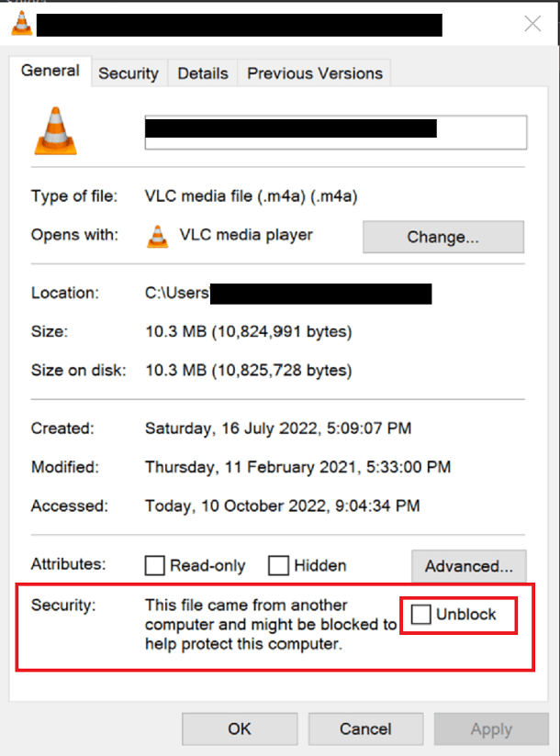Click the C:\Users location path text
The height and width of the screenshot is (756, 560).
(177, 293)
